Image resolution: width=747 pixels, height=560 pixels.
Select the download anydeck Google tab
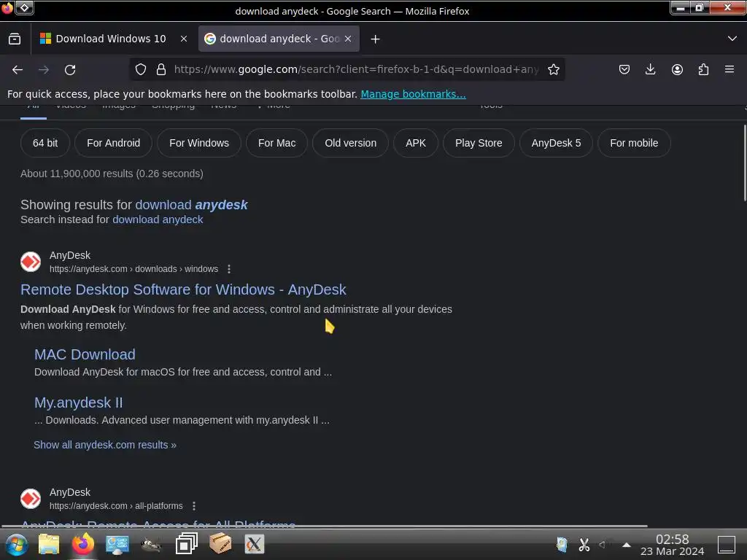point(279,39)
